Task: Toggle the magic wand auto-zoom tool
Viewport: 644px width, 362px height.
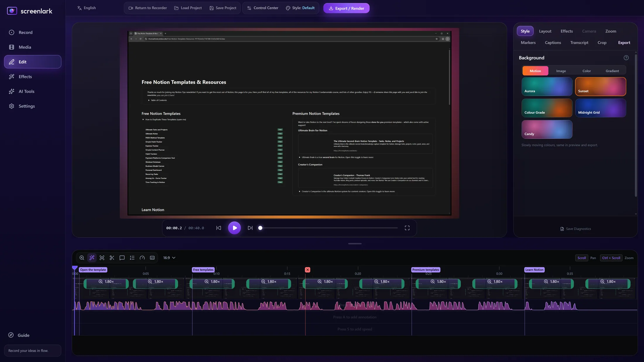Action: point(92,258)
